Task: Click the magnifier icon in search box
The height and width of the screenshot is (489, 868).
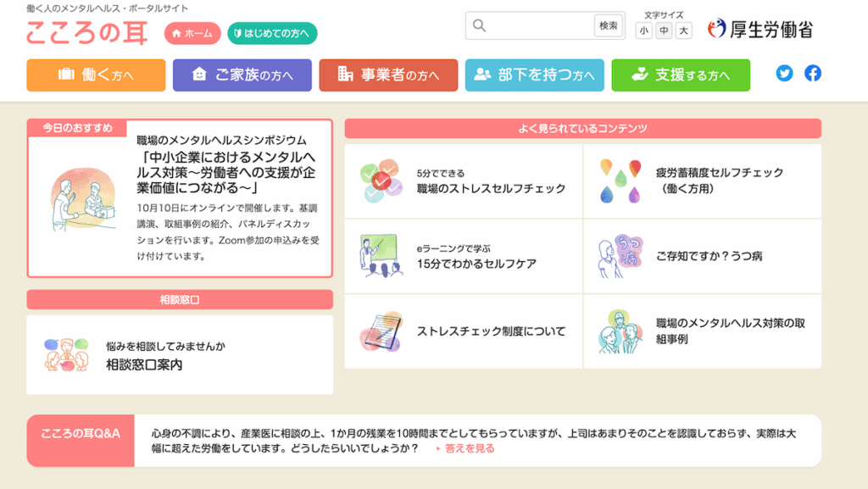Action: tap(480, 26)
